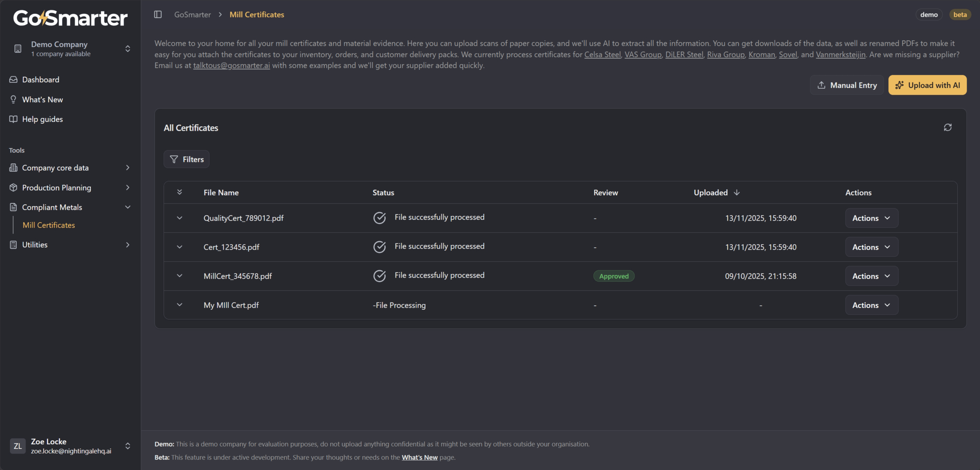Click the Review column header

[x=605, y=192]
